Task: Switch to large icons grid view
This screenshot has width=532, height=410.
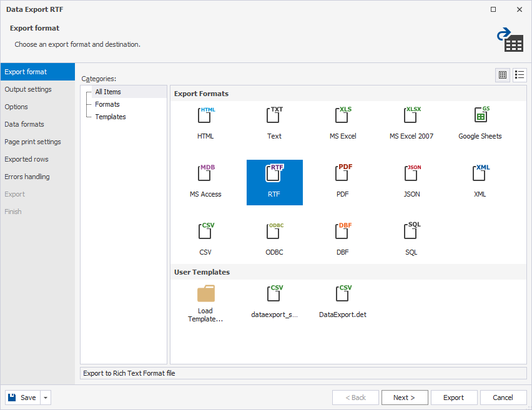Action: tap(503, 75)
